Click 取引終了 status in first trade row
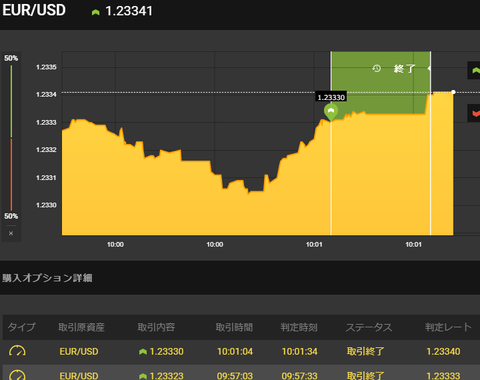The width and height of the screenshot is (480, 380). [x=365, y=351]
